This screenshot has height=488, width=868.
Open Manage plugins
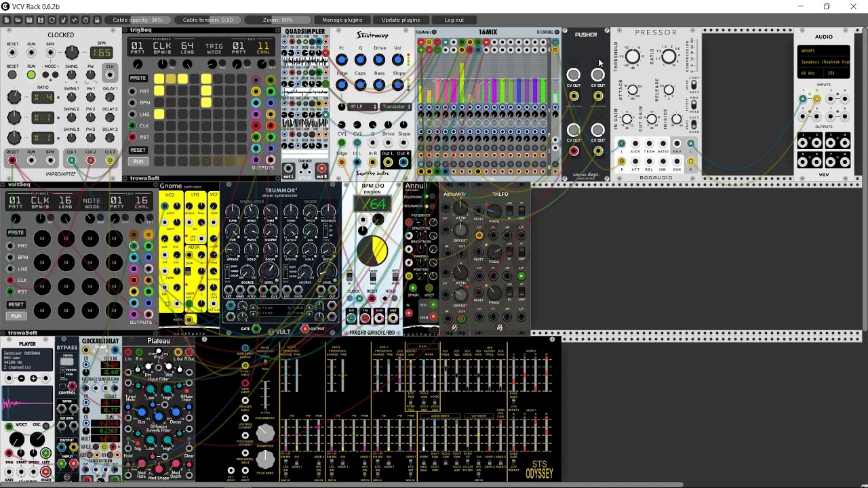click(x=342, y=20)
